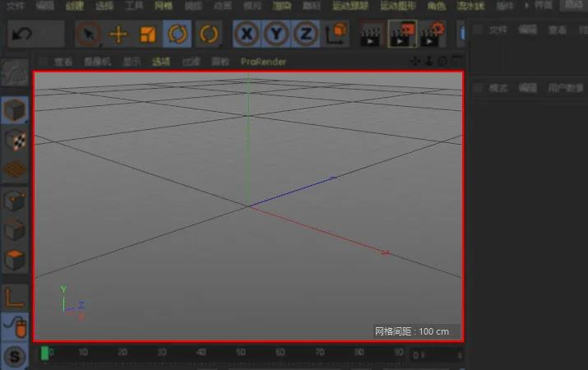Toggle the X axis lock
This screenshot has width=588, height=370.
coord(247,34)
